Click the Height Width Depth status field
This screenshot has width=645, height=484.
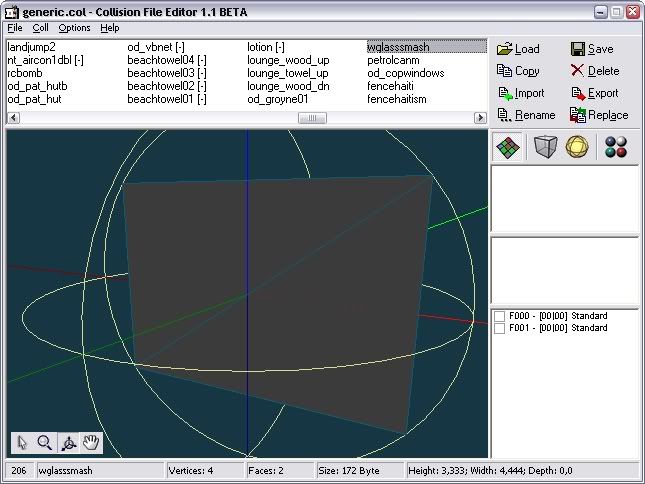tap(522, 470)
